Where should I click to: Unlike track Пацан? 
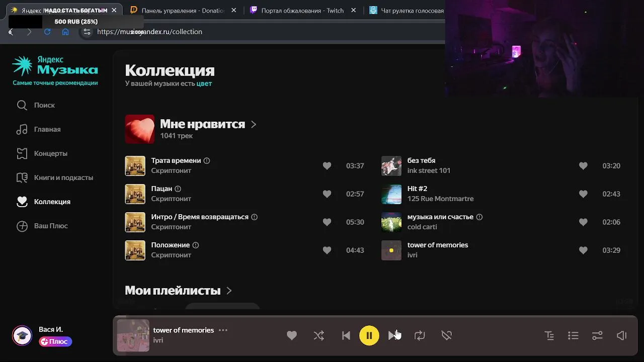(327, 194)
